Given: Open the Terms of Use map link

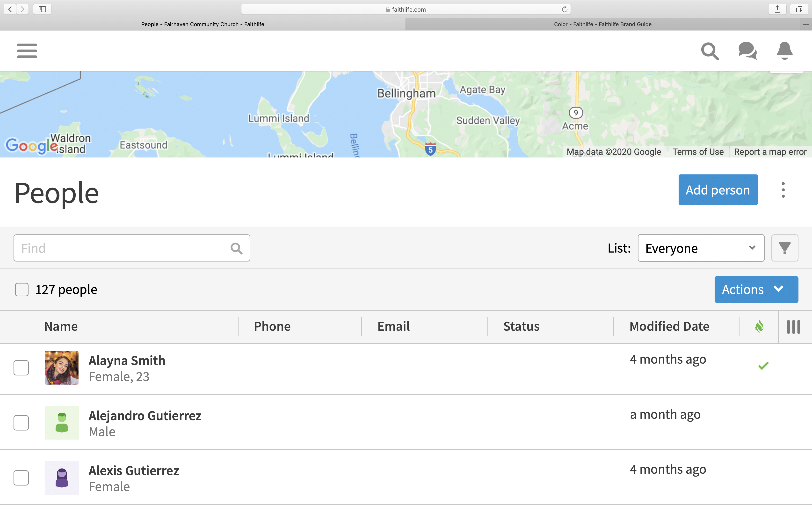Looking at the screenshot, I should pos(698,152).
